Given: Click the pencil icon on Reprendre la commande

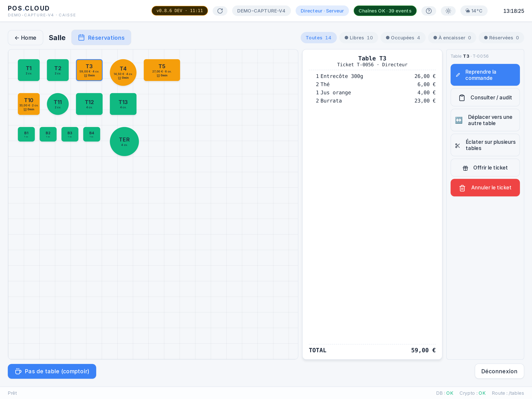Looking at the screenshot, I should click(x=458, y=75).
